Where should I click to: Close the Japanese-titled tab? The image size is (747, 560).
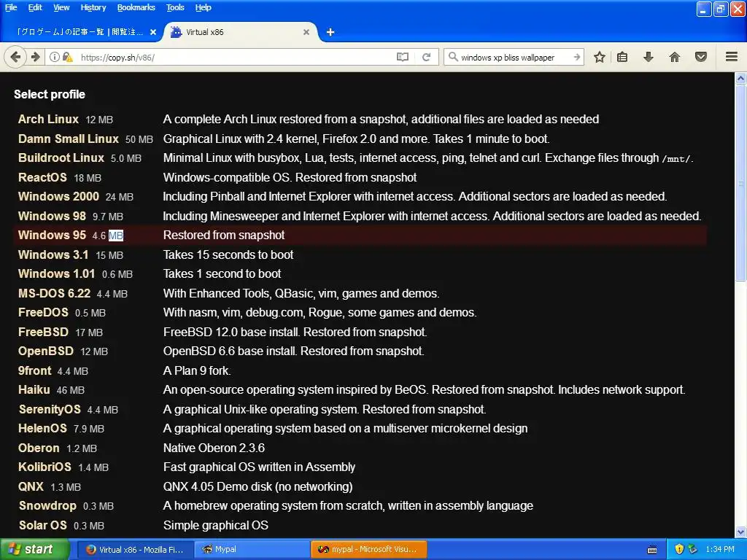coord(153,32)
